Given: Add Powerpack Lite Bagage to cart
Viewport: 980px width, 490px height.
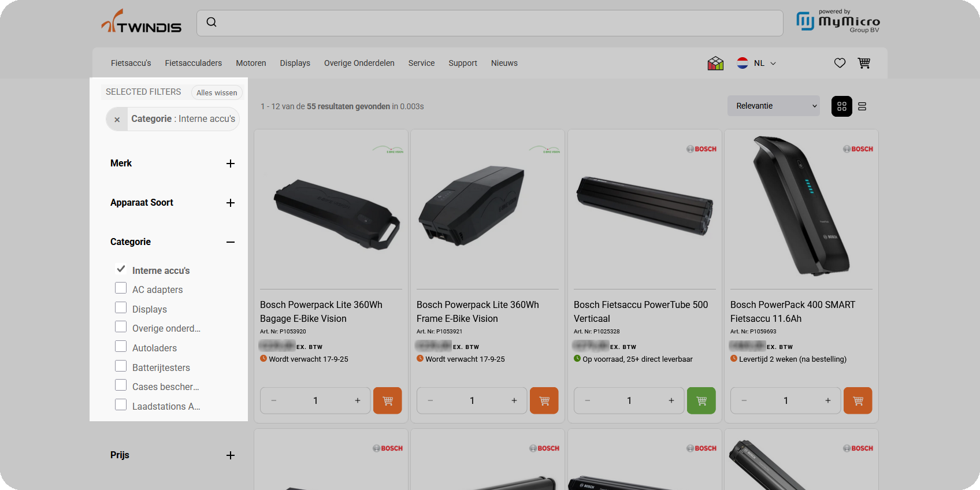Looking at the screenshot, I should [x=388, y=400].
